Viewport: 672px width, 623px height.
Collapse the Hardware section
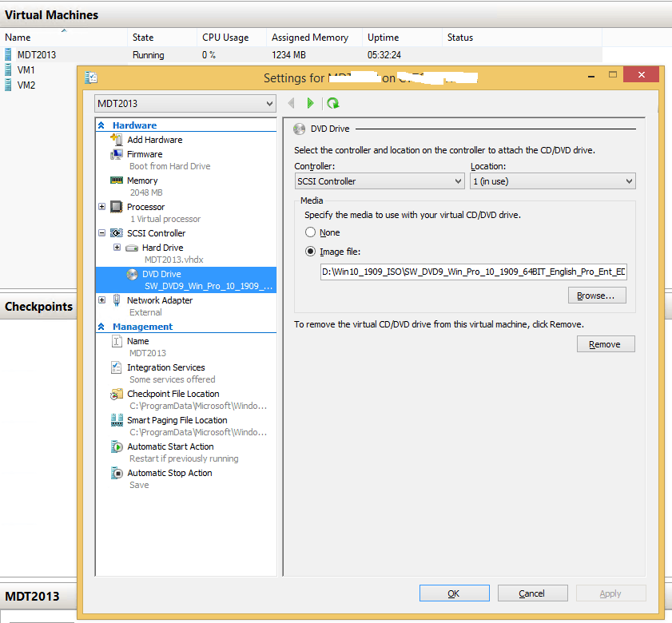(101, 125)
